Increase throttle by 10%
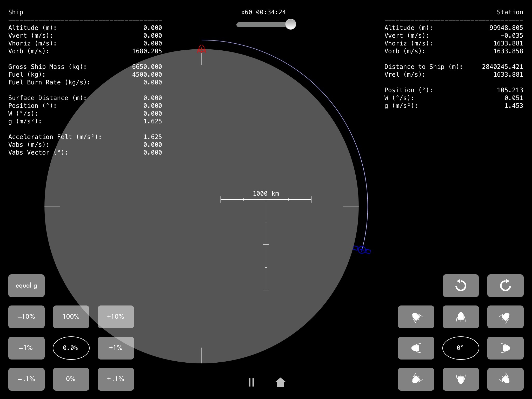 point(116,317)
